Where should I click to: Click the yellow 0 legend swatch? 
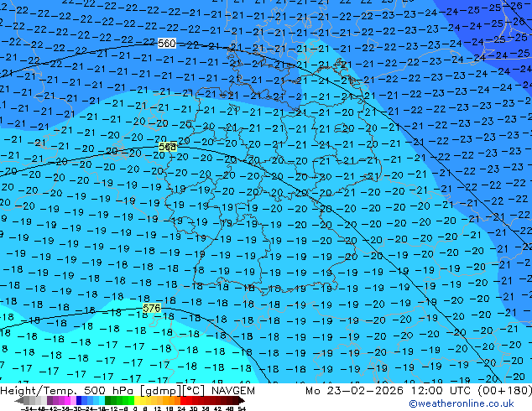pos(137,400)
